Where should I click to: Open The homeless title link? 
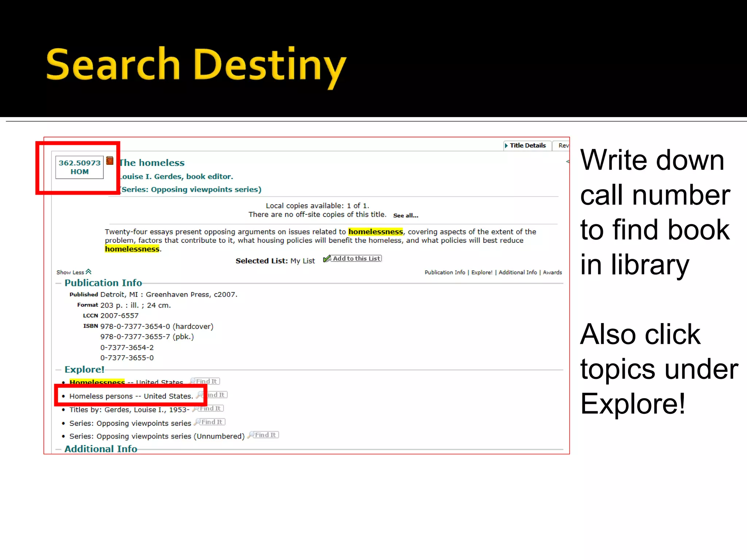point(152,163)
